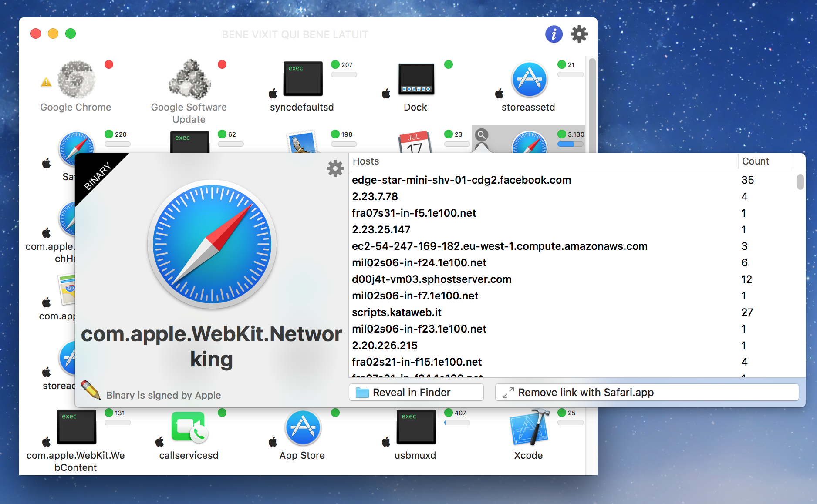Select com.apple.WebKit.WebContent exec icon
This screenshot has width=817, height=504.
77,427
